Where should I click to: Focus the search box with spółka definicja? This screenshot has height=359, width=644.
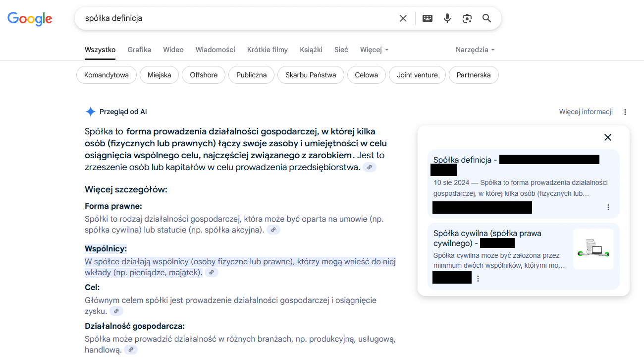click(238, 18)
